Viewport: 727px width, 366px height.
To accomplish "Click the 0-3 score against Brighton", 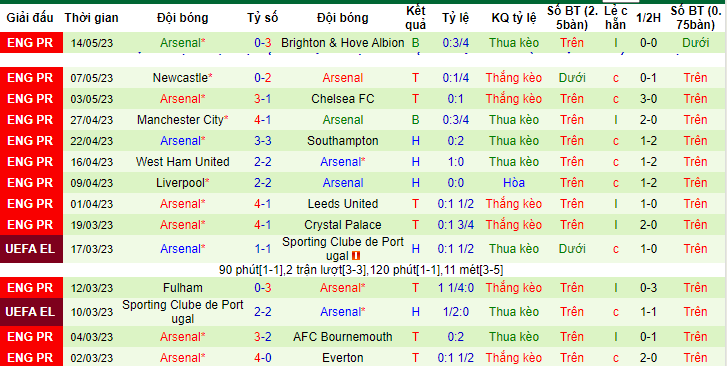I will pyautogui.click(x=262, y=43).
